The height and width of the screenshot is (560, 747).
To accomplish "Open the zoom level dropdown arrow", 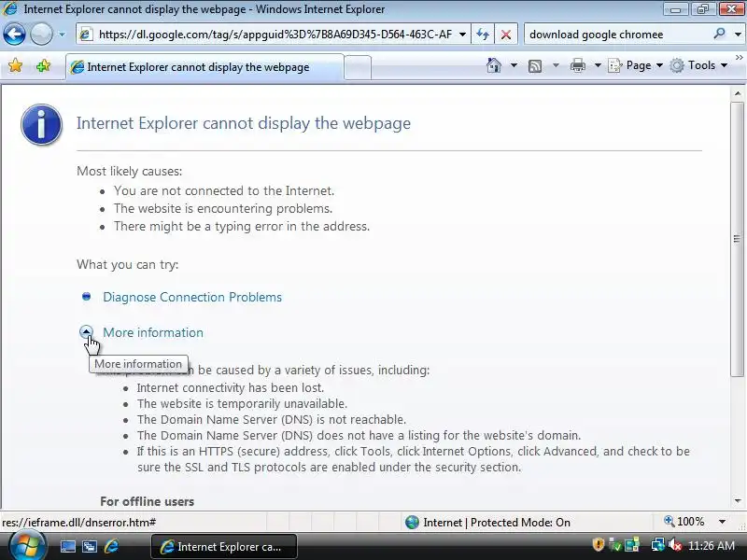I will [x=722, y=522].
